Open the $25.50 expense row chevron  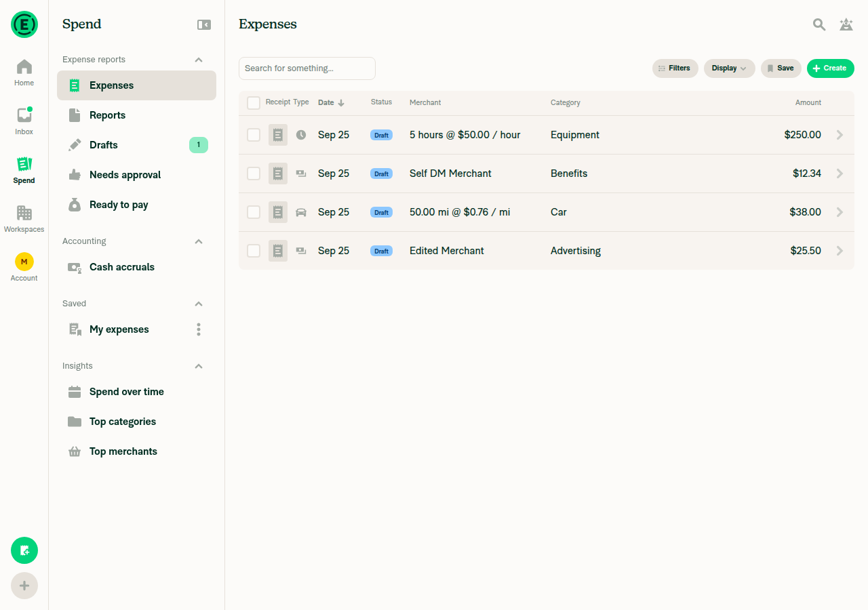coord(840,251)
